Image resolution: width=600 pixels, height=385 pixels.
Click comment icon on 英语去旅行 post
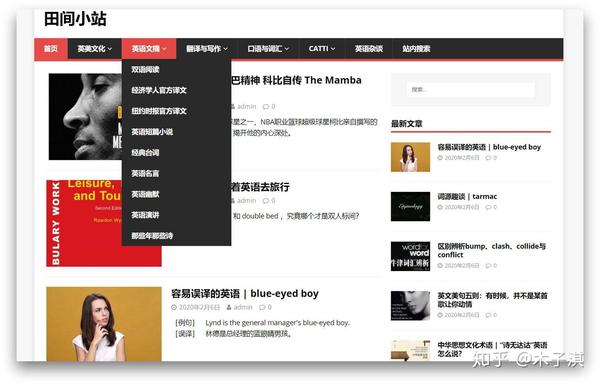tap(266, 201)
